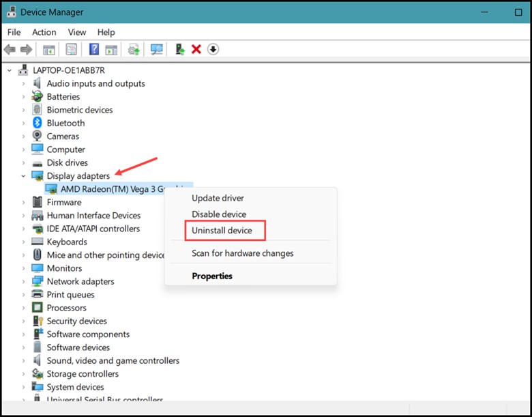Expand Human Interface Devices chevron
The width and height of the screenshot is (532, 417).
pyautogui.click(x=23, y=215)
